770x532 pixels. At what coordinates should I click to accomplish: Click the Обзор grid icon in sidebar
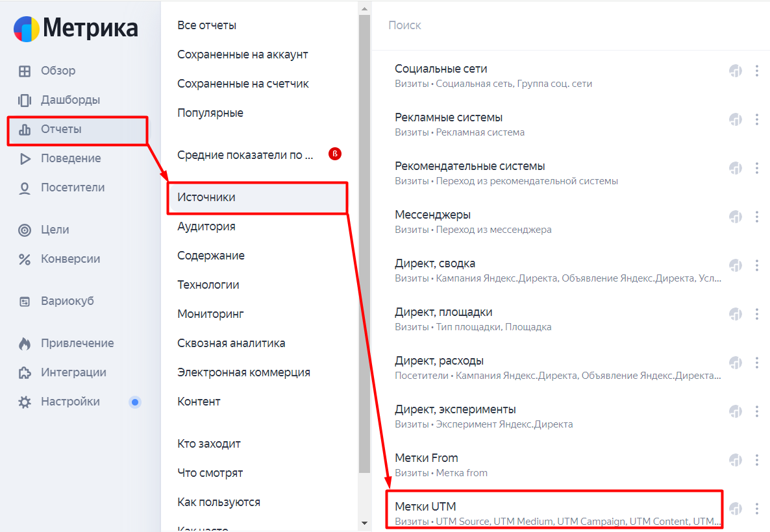(x=25, y=71)
